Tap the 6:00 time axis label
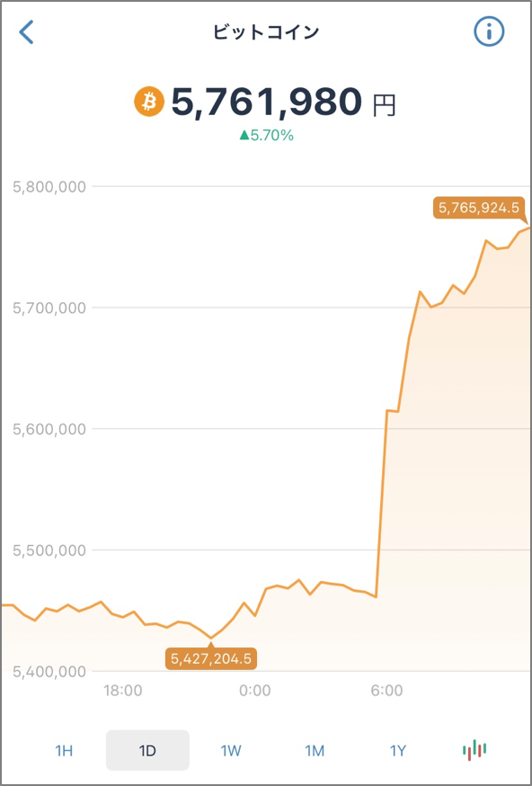 coord(387,691)
